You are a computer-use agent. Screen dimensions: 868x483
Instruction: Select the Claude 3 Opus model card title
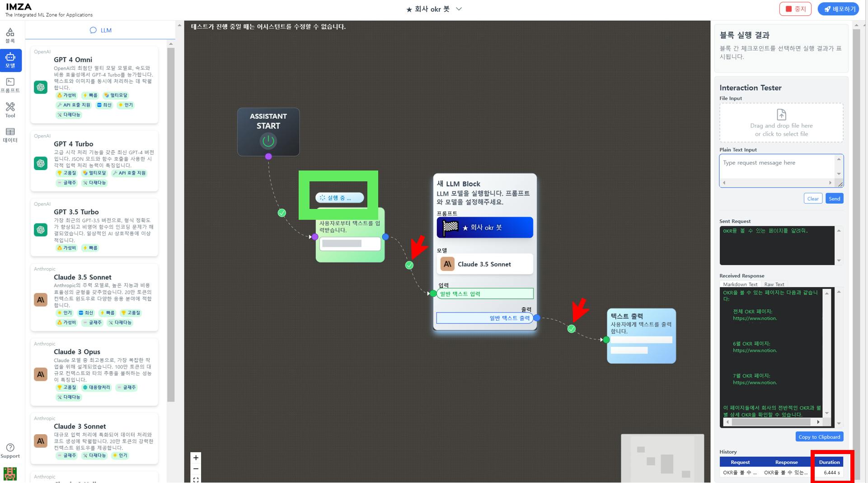point(77,351)
